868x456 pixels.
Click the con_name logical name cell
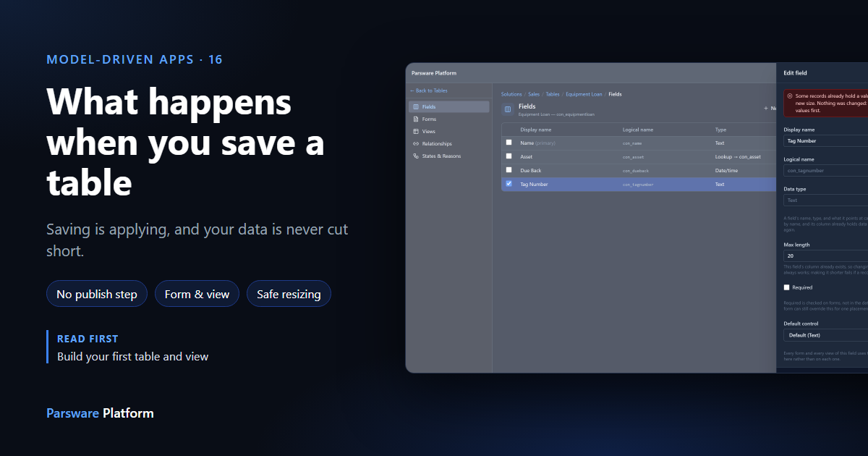point(632,143)
